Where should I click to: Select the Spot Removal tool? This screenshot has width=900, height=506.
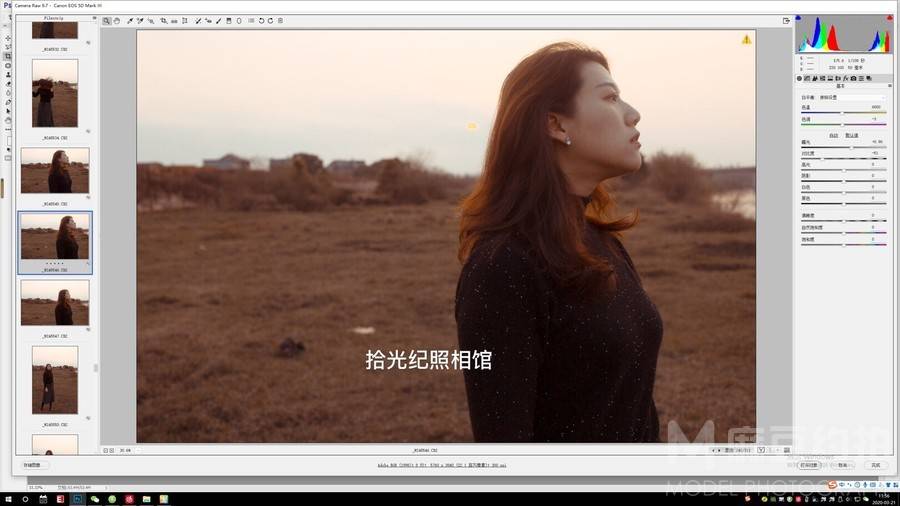[x=198, y=21]
